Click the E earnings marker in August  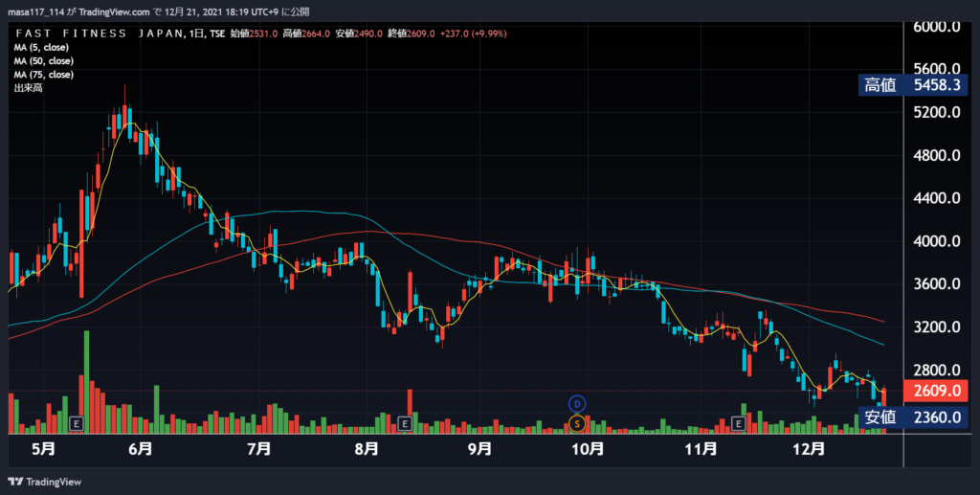[x=405, y=424]
